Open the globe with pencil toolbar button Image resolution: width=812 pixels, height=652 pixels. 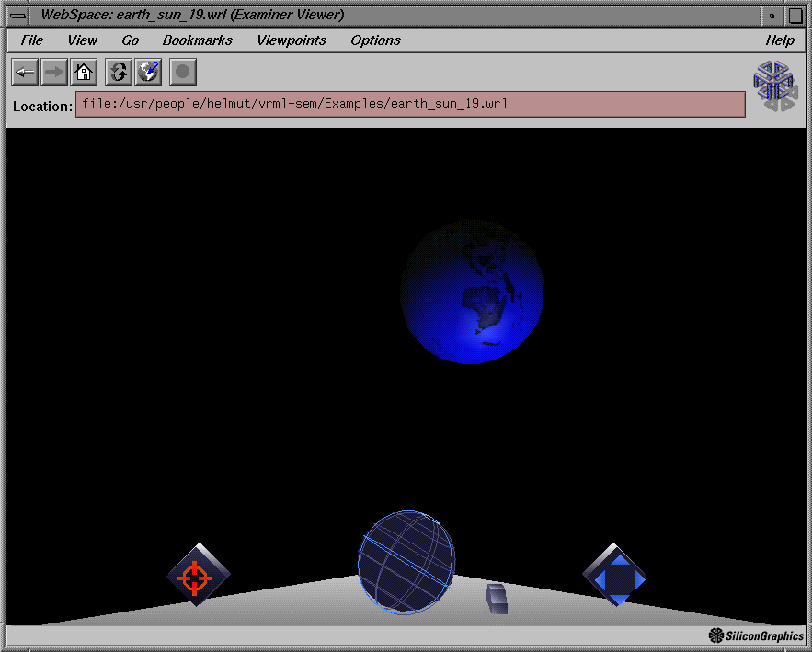(148, 72)
